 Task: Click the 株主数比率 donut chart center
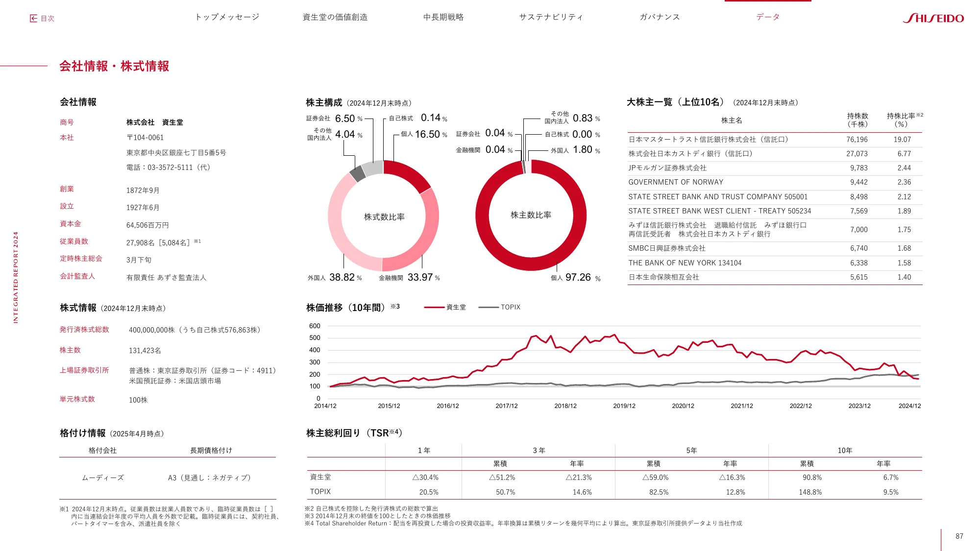click(531, 215)
